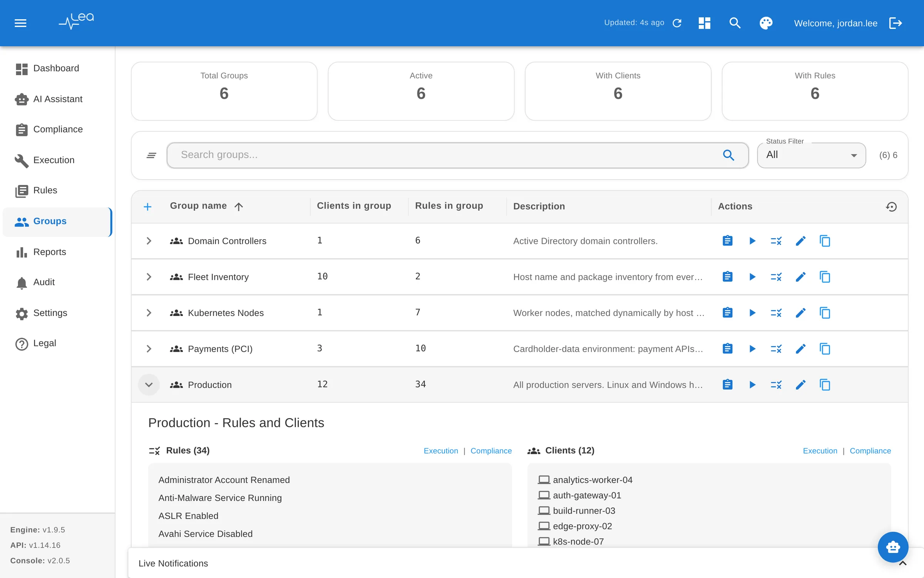The height and width of the screenshot is (578, 924).
Task: Open the theme palette icon
Action: 766,23
